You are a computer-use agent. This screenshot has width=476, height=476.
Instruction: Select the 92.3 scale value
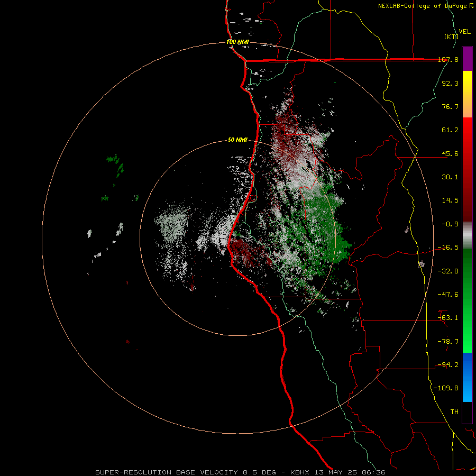pos(450,83)
